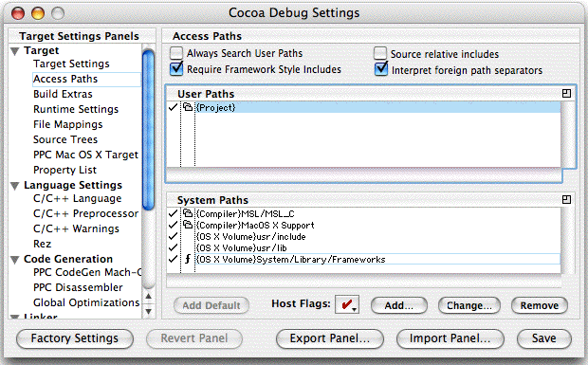Open Global Optimizations panel

(86, 302)
